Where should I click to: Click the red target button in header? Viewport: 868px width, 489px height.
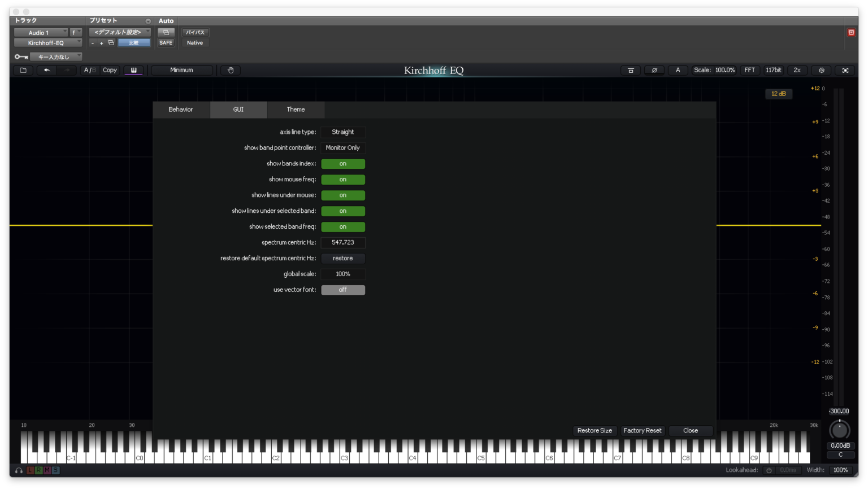[x=851, y=32]
